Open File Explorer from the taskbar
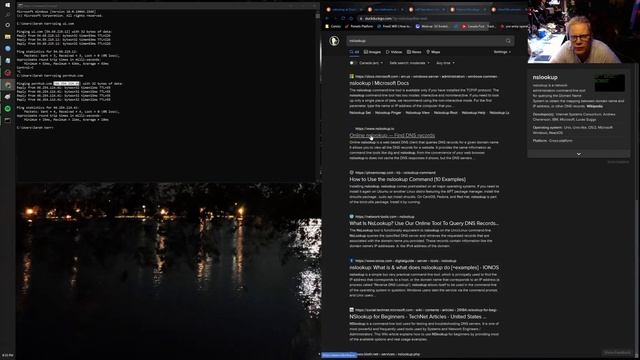 click(7, 37)
